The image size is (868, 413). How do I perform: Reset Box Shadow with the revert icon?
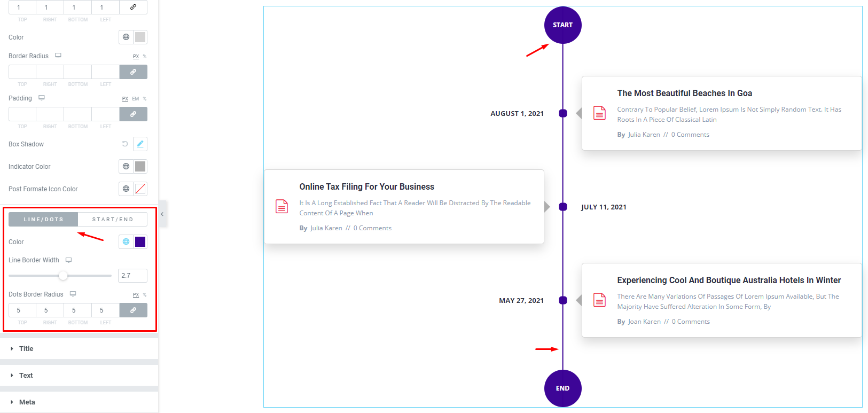125,144
